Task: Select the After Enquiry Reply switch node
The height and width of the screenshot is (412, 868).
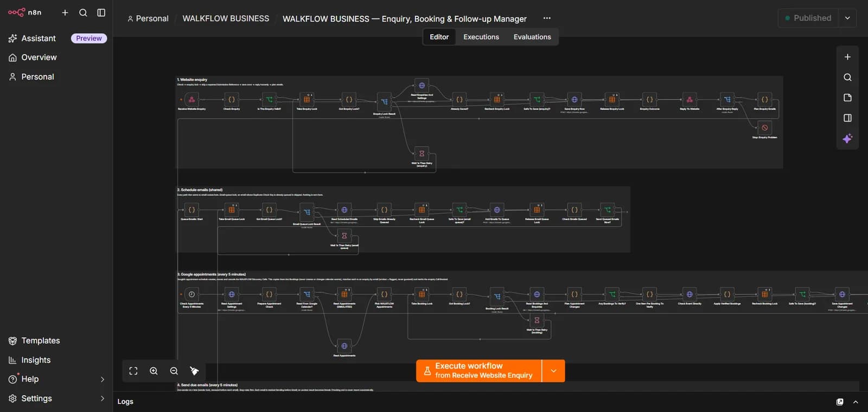Action: click(x=727, y=100)
